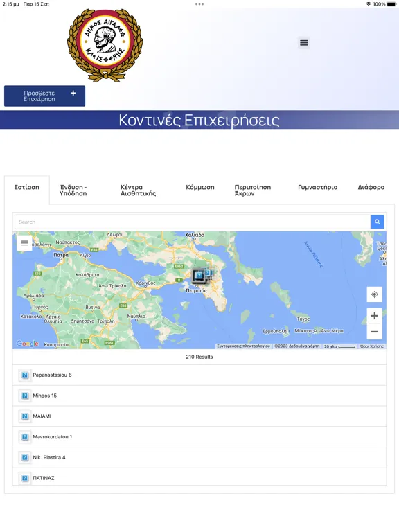Tap the battery indicator icon

point(391,4)
